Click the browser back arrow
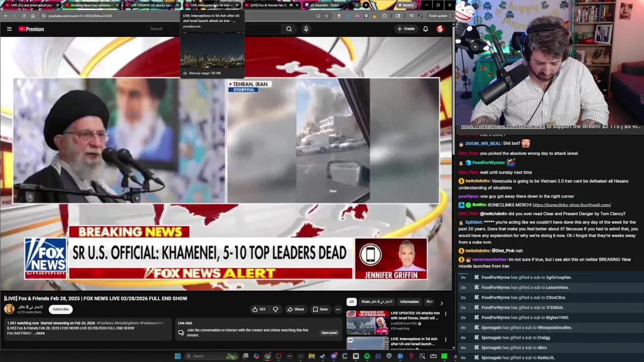This screenshot has width=644, height=362. pyautogui.click(x=6, y=16)
